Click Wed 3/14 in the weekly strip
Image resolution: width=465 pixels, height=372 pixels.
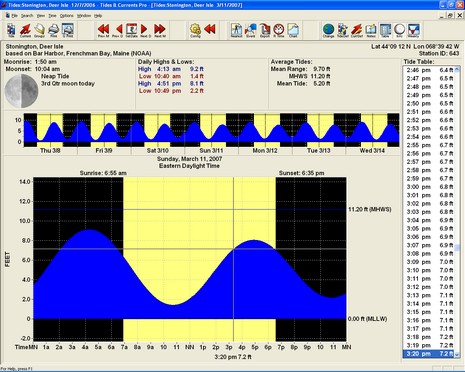point(372,151)
